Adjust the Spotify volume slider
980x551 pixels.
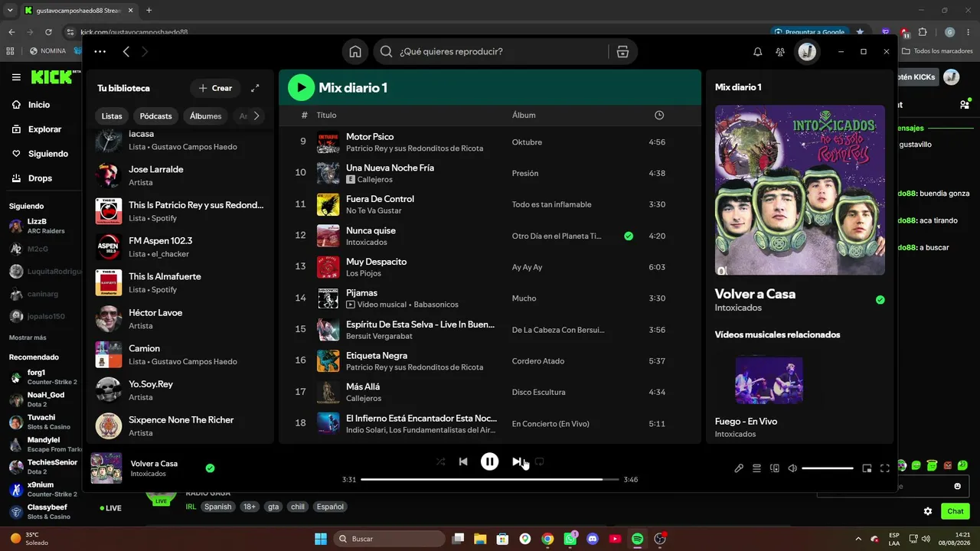[x=828, y=468]
